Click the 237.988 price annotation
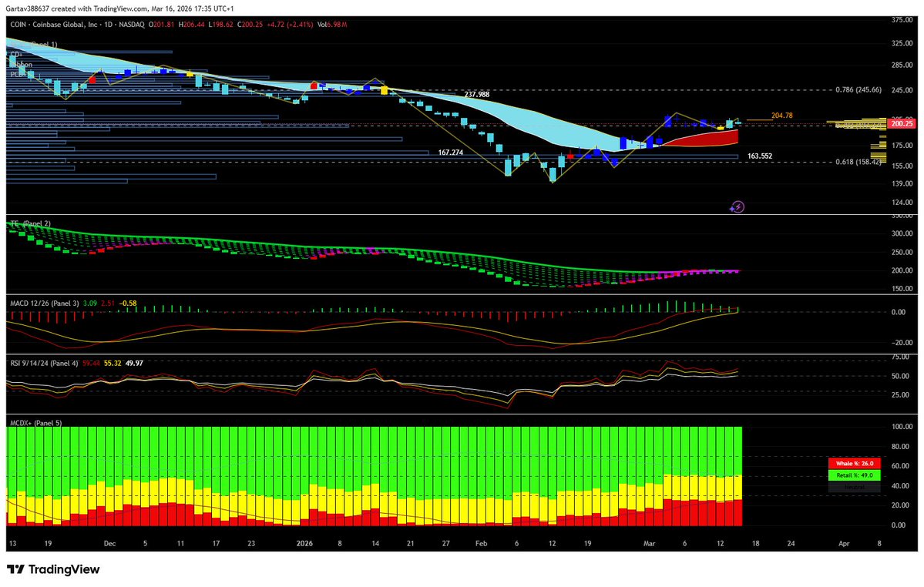This screenshot has width=924, height=587. [477, 94]
